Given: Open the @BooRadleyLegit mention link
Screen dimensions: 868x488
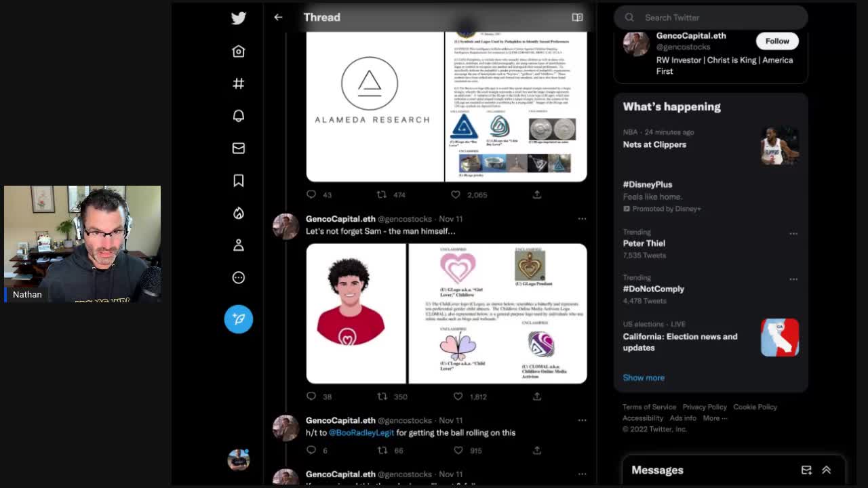Looking at the screenshot, I should point(361,432).
